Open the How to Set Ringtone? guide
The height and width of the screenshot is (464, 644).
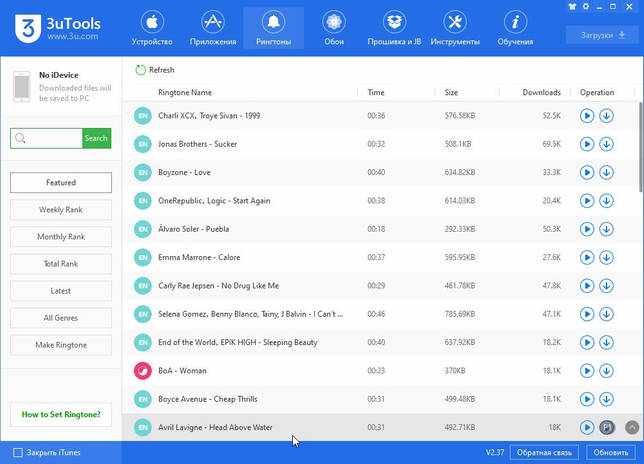61,414
